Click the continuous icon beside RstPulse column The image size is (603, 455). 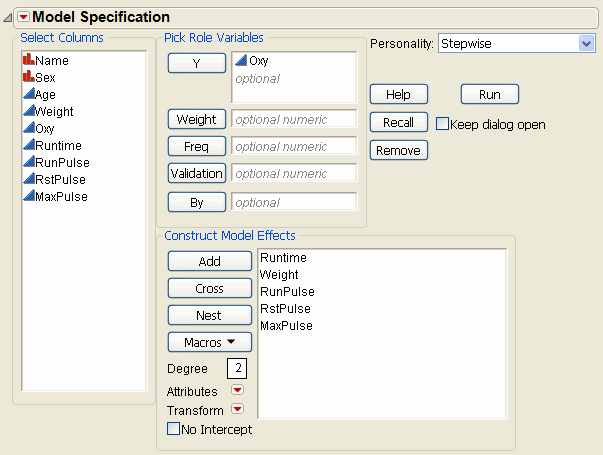(x=27, y=179)
